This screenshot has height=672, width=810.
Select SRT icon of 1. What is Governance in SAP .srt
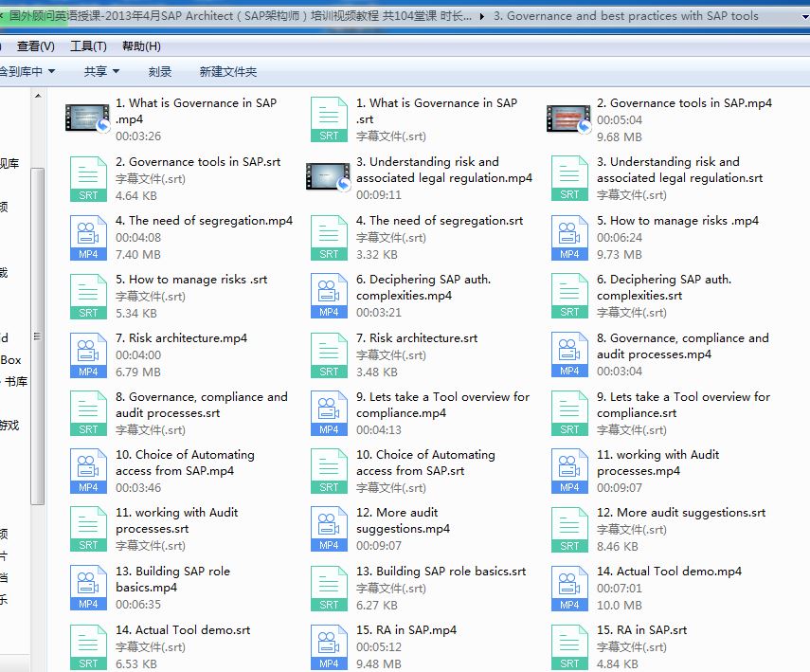tap(329, 119)
